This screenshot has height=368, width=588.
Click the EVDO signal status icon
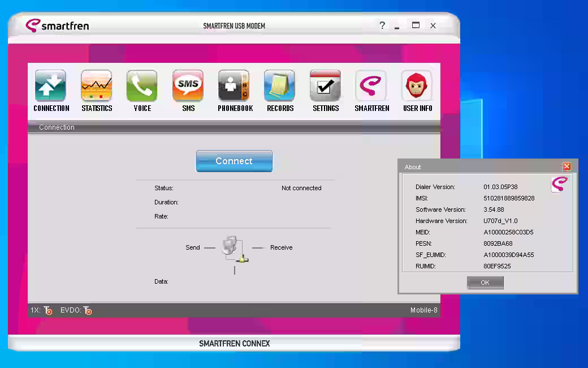[87, 310]
